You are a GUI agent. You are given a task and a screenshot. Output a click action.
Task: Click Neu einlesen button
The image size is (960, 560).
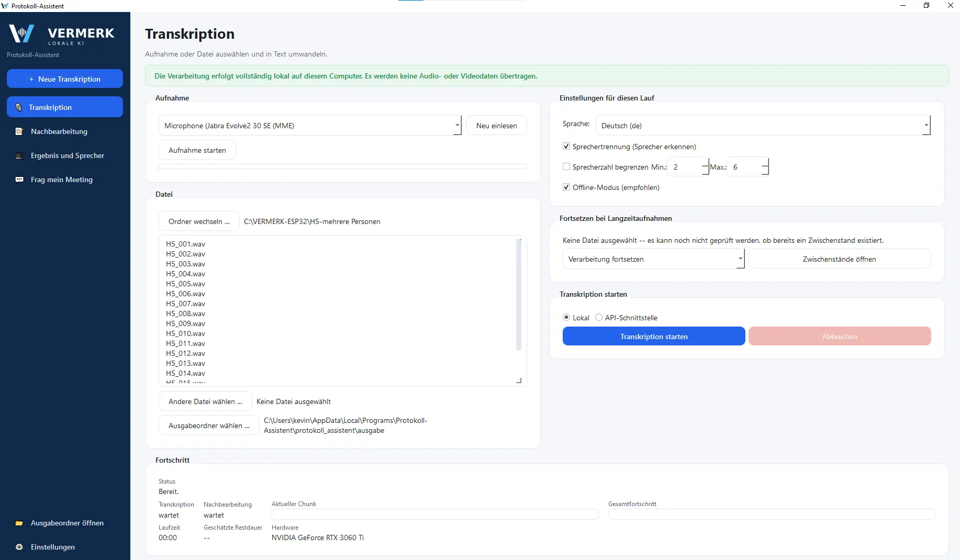point(497,126)
